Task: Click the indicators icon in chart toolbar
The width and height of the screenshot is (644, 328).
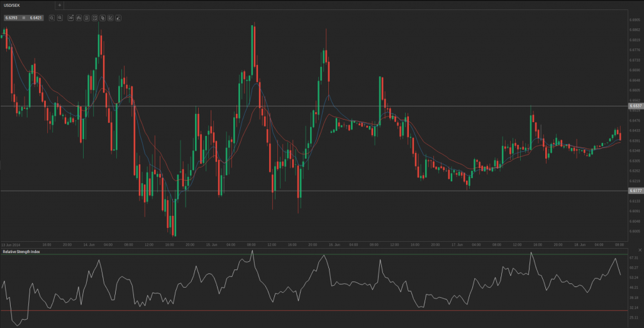Action: 94,18
